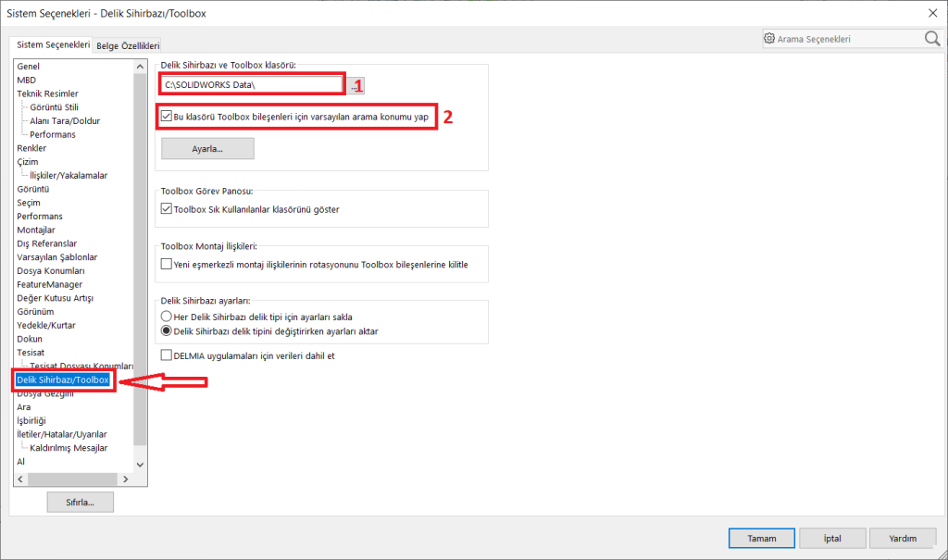948x560 pixels.
Task: Select Dosya Konumları in the list
Action: (x=51, y=270)
